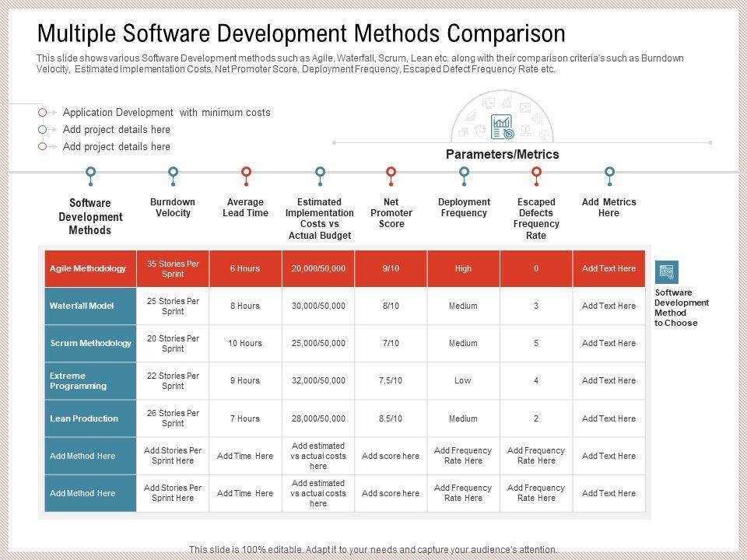Select the third bullet circle for project details
Viewport: 747px width, 560px height.
[43, 147]
